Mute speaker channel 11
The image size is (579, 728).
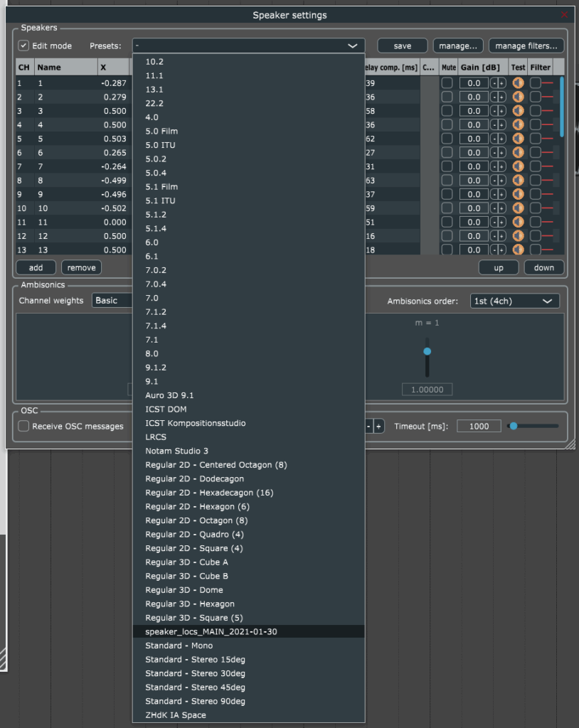click(x=447, y=223)
